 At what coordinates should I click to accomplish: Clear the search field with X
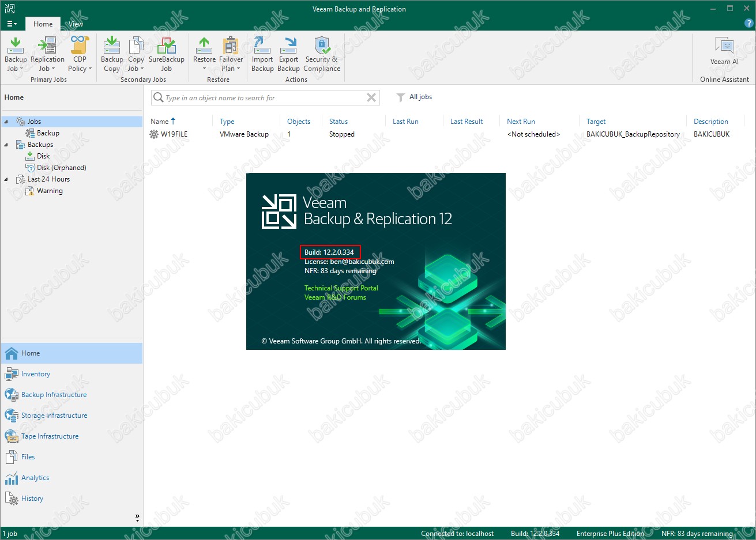(371, 97)
